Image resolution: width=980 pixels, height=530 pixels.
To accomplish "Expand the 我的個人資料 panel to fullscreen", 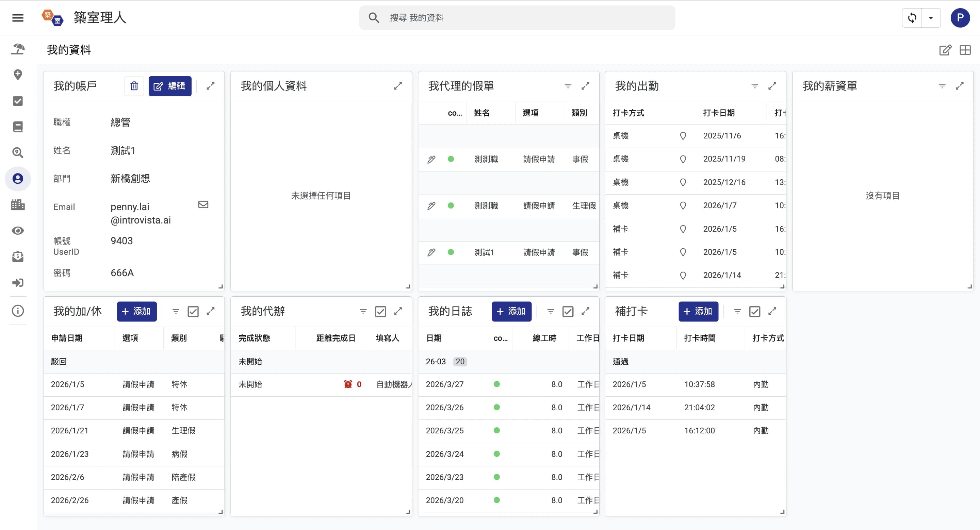I will tap(398, 86).
